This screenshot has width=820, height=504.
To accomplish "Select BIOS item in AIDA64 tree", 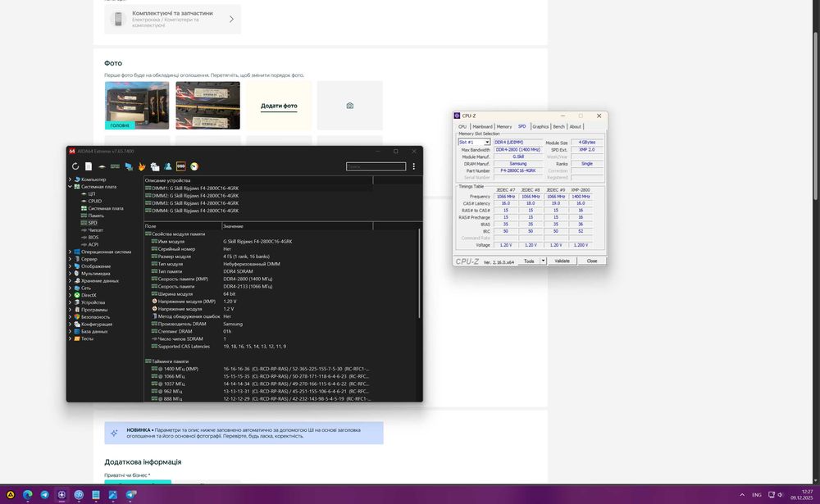I will 93,238.
